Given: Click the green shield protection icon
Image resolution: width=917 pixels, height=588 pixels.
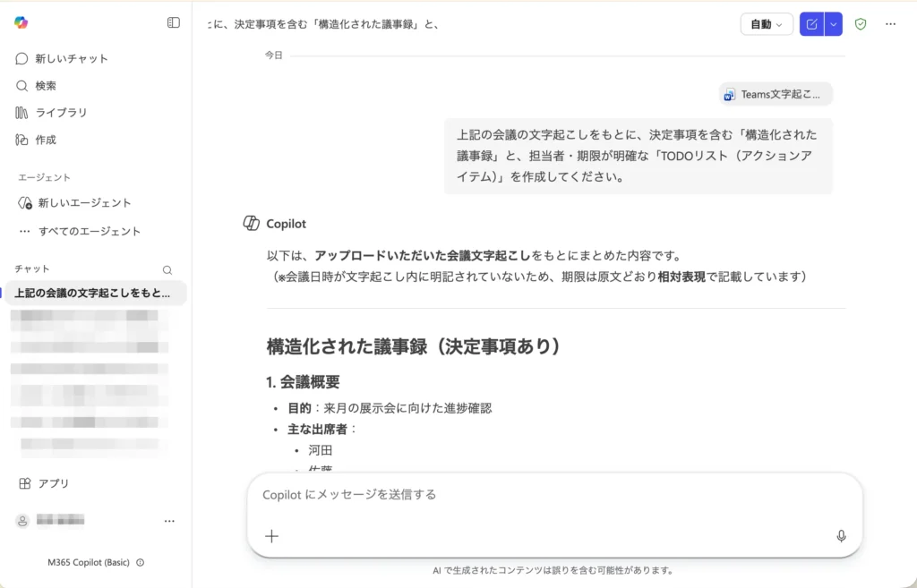Looking at the screenshot, I should tap(861, 24).
